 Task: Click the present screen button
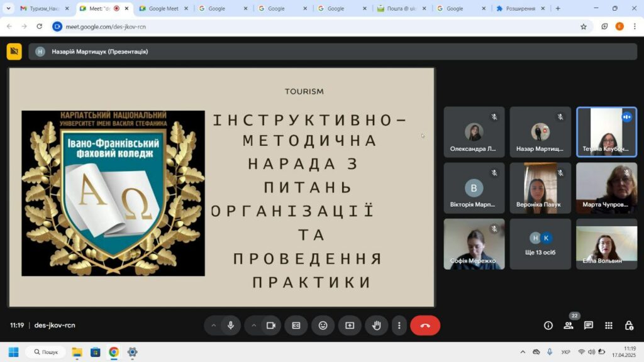[350, 326]
